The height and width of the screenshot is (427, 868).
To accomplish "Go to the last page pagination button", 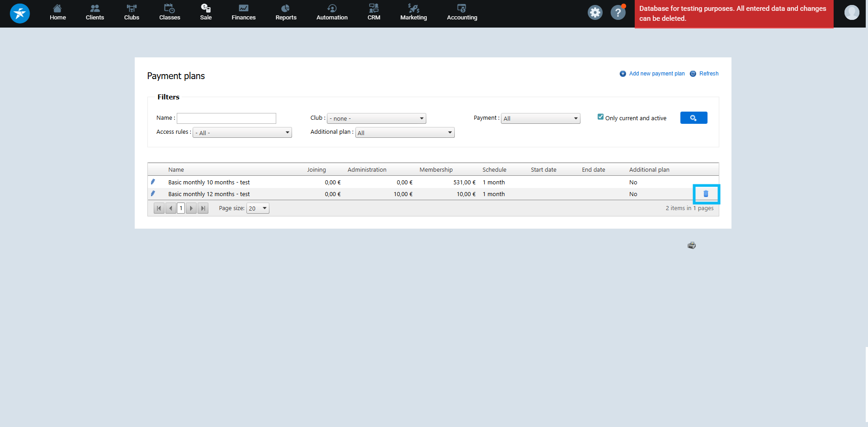I will 203,208.
